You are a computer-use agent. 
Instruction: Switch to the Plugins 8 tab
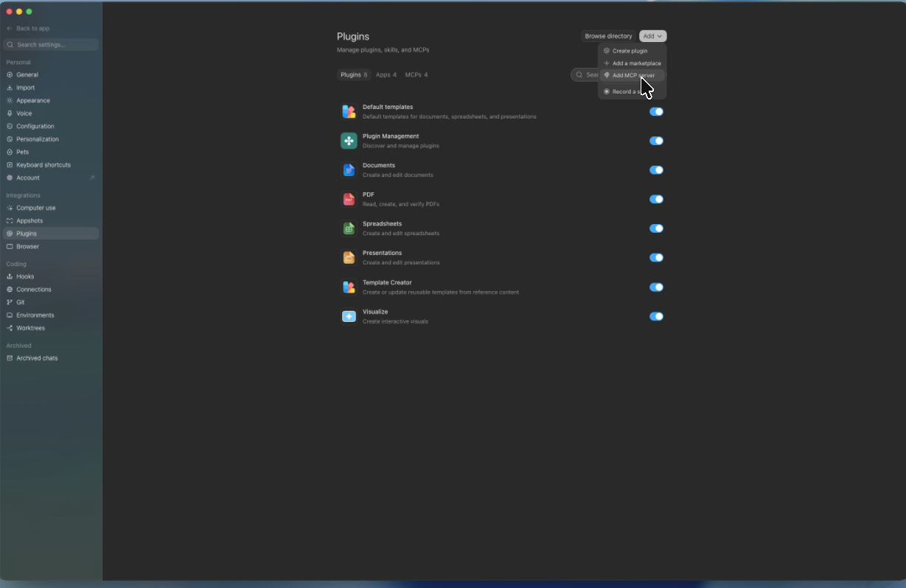pyautogui.click(x=354, y=75)
